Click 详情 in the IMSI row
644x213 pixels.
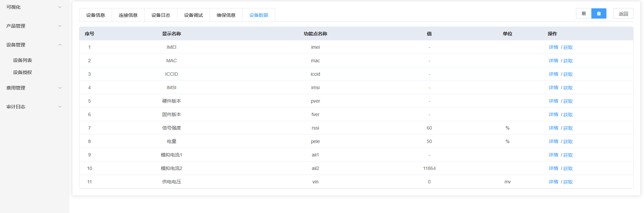(x=553, y=87)
